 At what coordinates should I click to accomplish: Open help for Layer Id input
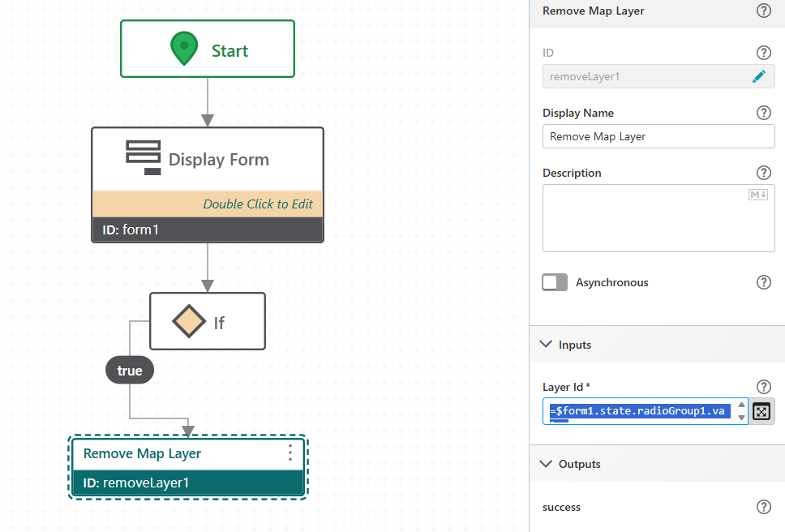(763, 387)
